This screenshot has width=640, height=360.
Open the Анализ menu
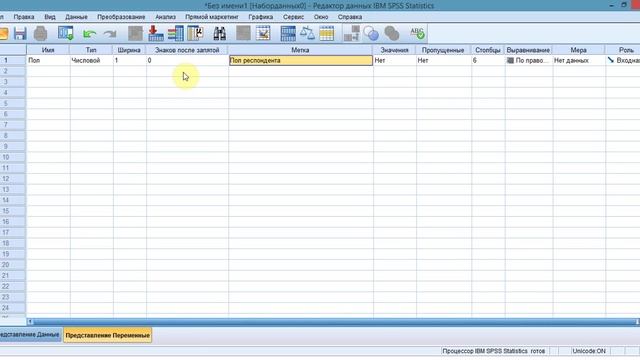tap(165, 17)
